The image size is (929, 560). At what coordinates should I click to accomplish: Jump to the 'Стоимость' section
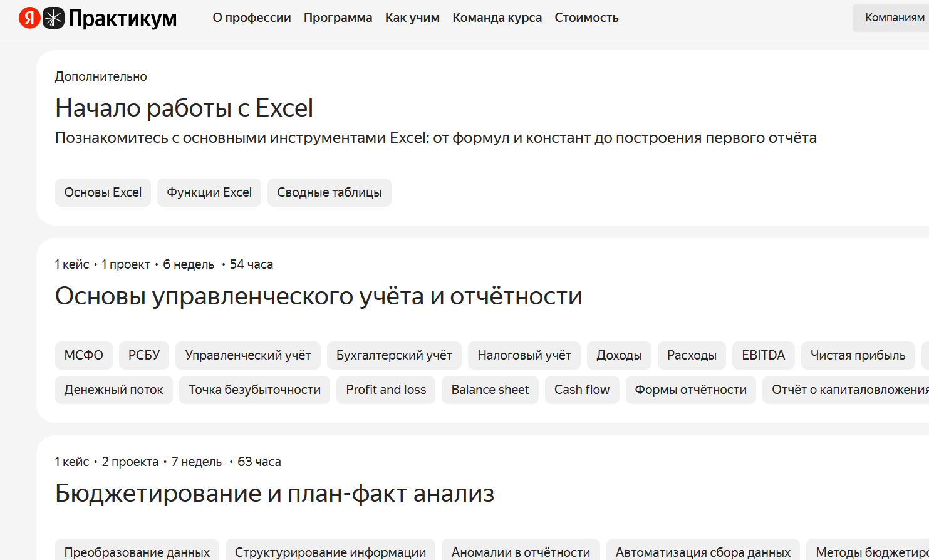click(586, 18)
